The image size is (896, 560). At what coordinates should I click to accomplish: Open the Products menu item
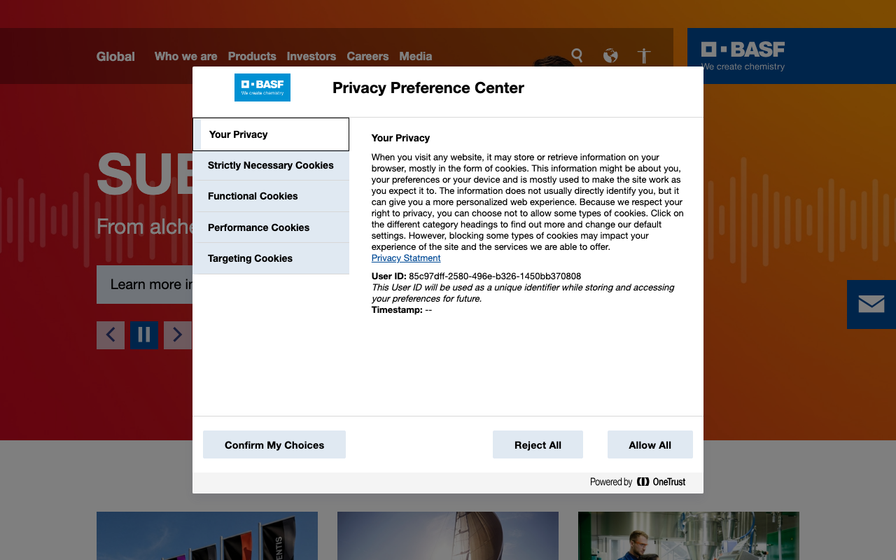(x=252, y=56)
